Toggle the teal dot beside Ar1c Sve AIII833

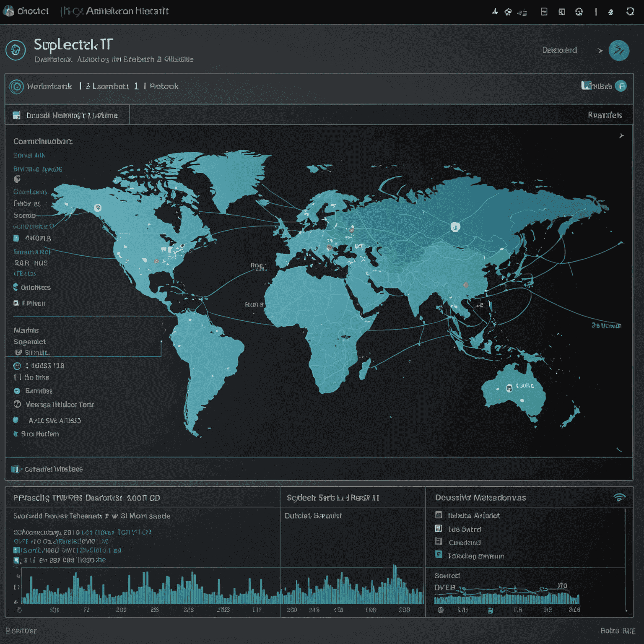pos(16,420)
